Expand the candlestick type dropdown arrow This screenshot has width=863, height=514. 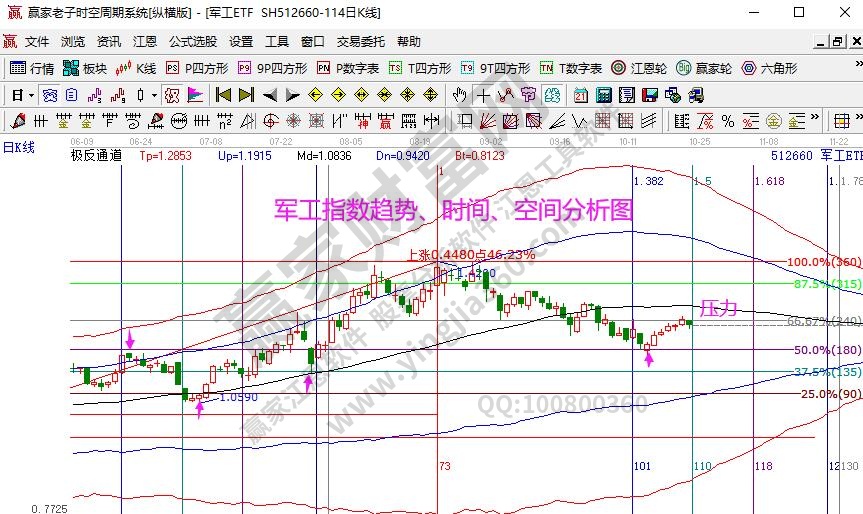pos(153,96)
